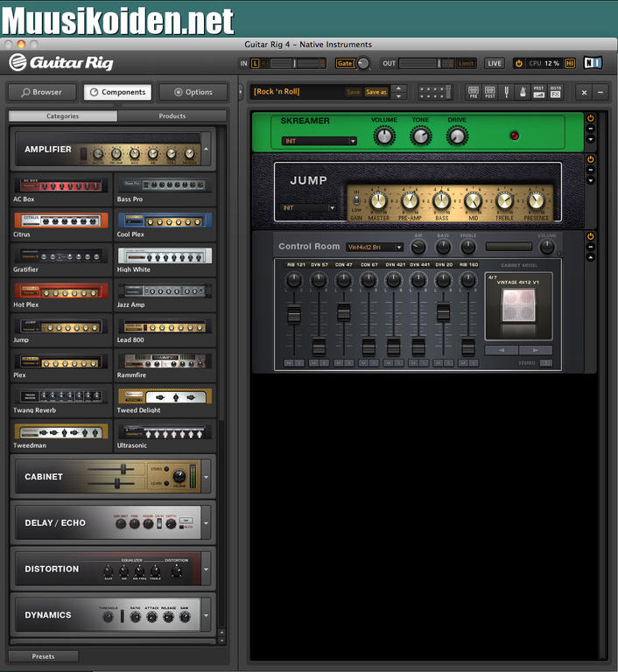The height and width of the screenshot is (672, 618).
Task: Click the Guitar Rig logo
Action: pyautogui.click(x=61, y=63)
